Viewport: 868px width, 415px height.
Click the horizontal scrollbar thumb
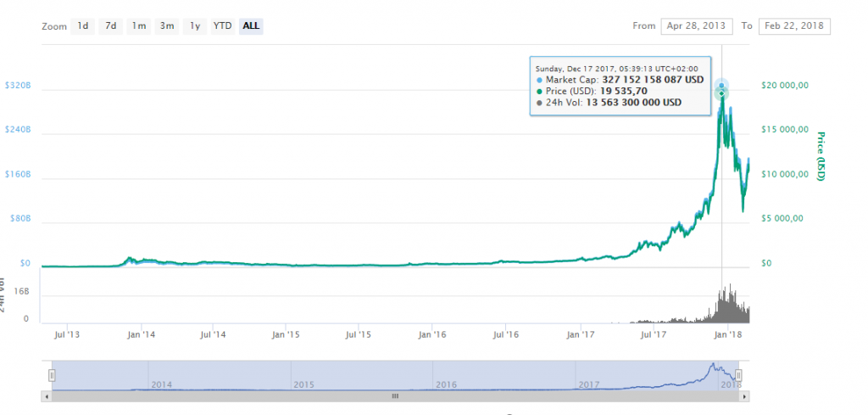(x=394, y=395)
